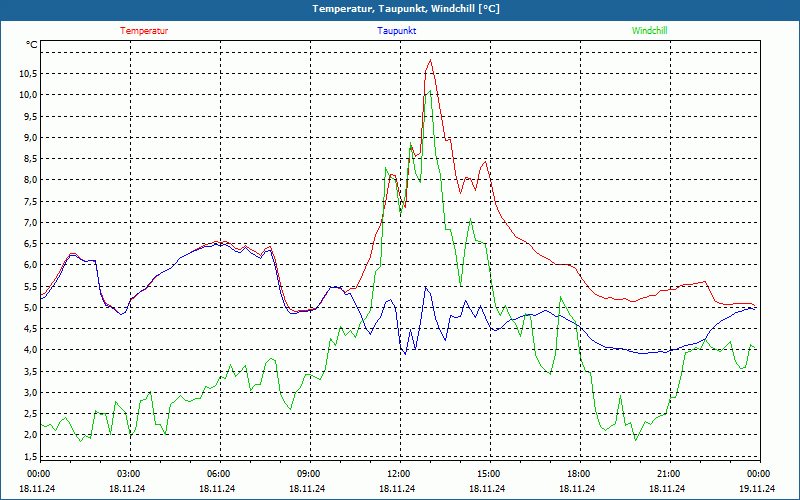The height and width of the screenshot is (500, 800).
Task: Click the 3,0 y-axis tick label
Action: coord(29,393)
